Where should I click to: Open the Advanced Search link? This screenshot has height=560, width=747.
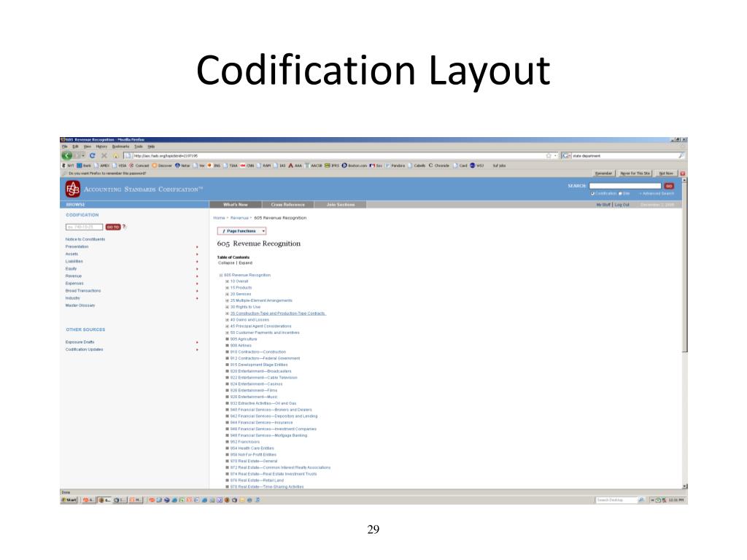[x=657, y=193]
